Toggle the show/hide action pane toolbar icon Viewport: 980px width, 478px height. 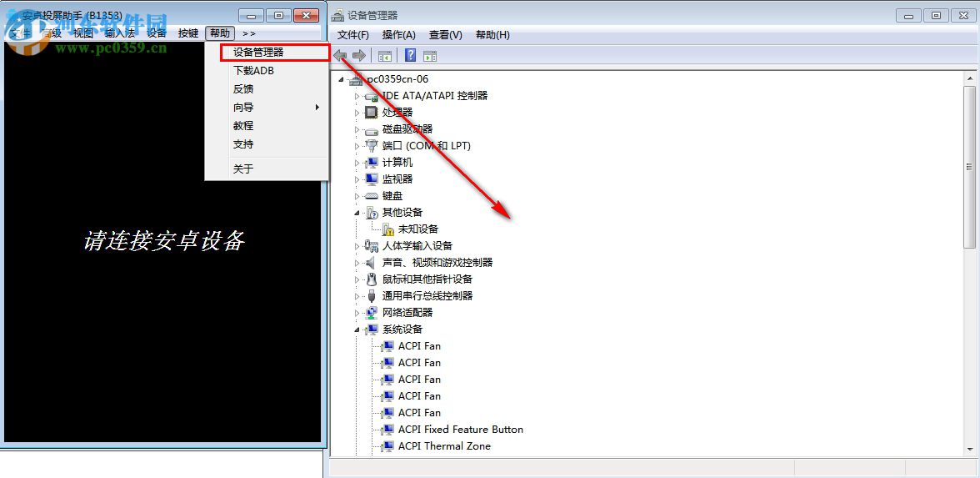[x=430, y=56]
